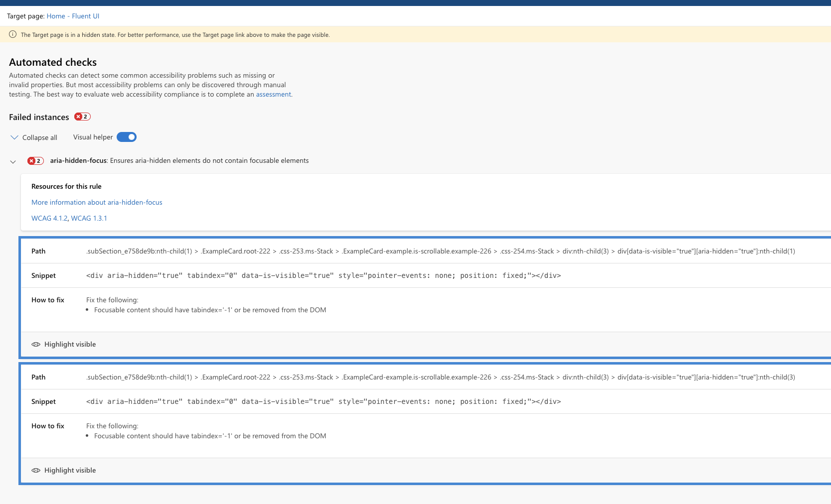The width and height of the screenshot is (831, 504).
Task: Toggle highlighting for the second failed instance
Action: click(69, 470)
